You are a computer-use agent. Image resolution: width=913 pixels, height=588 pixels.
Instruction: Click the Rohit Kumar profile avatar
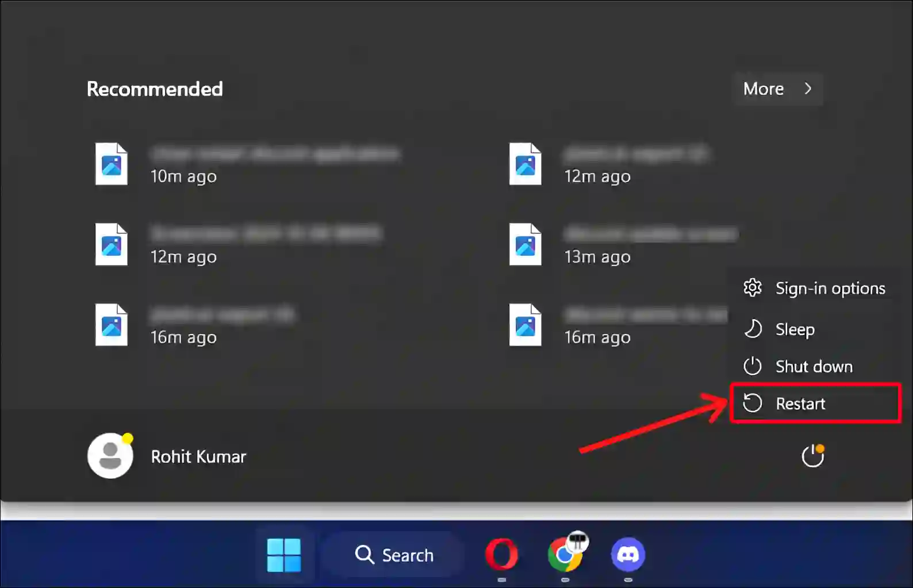pos(110,456)
